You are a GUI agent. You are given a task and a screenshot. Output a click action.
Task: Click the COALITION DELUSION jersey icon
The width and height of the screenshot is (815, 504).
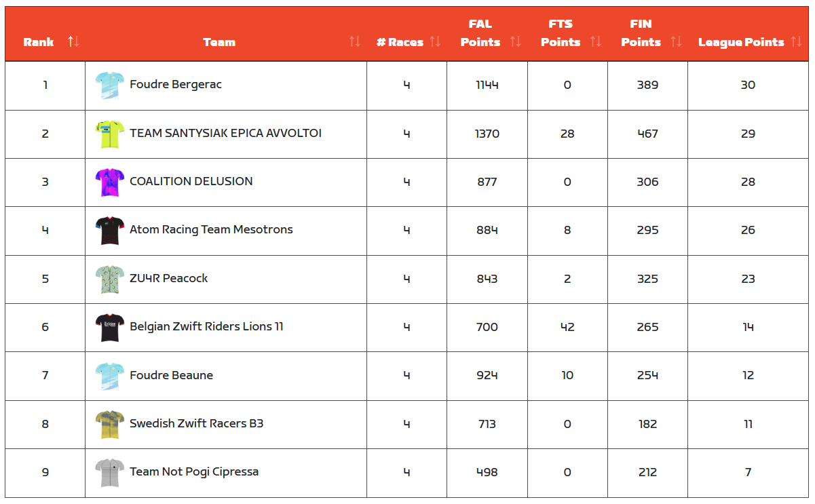point(109,182)
